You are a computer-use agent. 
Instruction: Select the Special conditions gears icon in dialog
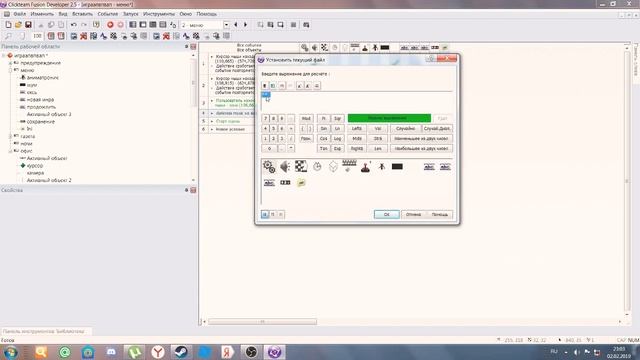point(269,167)
